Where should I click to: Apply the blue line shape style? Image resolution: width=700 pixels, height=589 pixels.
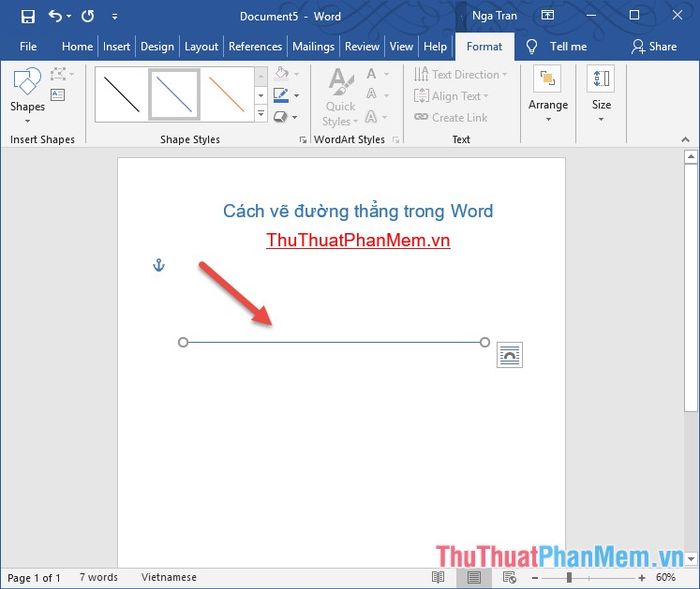[174, 94]
